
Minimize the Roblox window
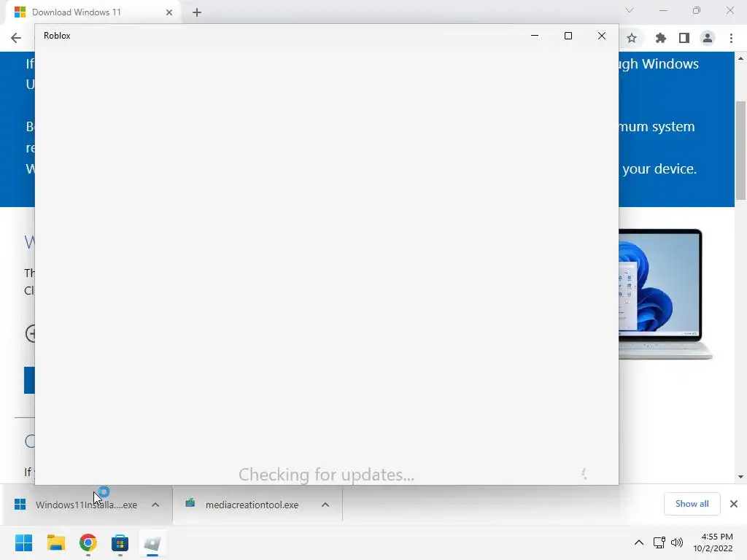[535, 36]
